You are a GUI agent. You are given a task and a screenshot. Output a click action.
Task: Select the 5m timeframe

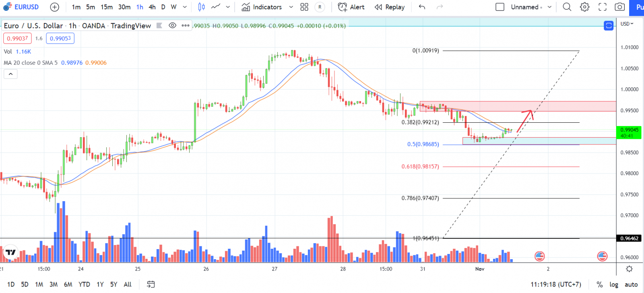pos(91,7)
